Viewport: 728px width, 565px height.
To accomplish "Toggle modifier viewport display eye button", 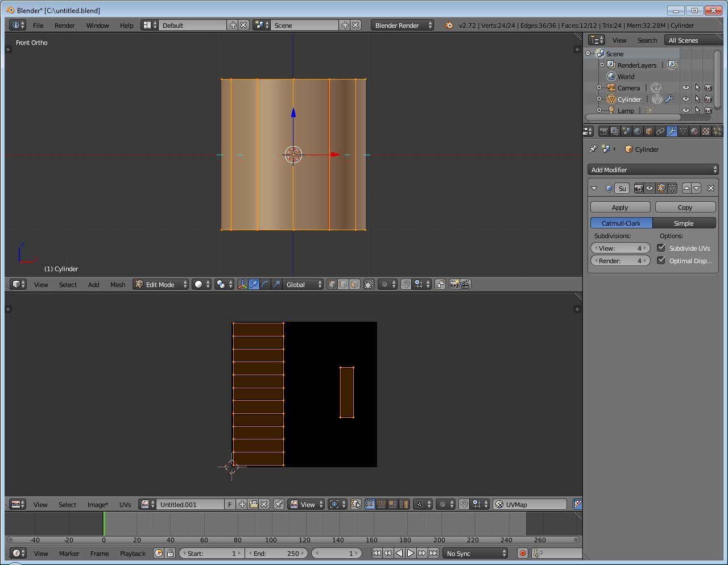I will [650, 188].
